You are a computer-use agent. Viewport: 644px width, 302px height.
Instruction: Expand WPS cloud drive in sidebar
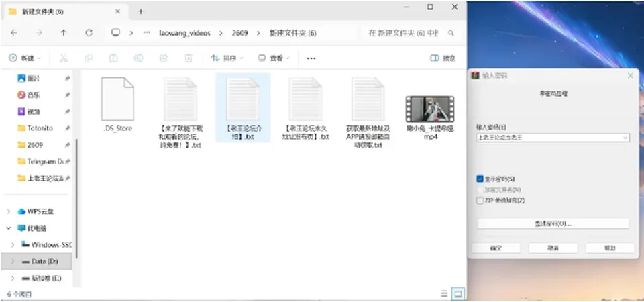(x=9, y=211)
